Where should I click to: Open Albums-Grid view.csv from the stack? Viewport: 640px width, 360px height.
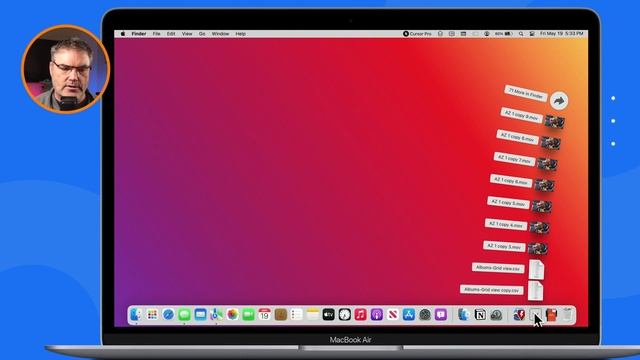coord(536,270)
